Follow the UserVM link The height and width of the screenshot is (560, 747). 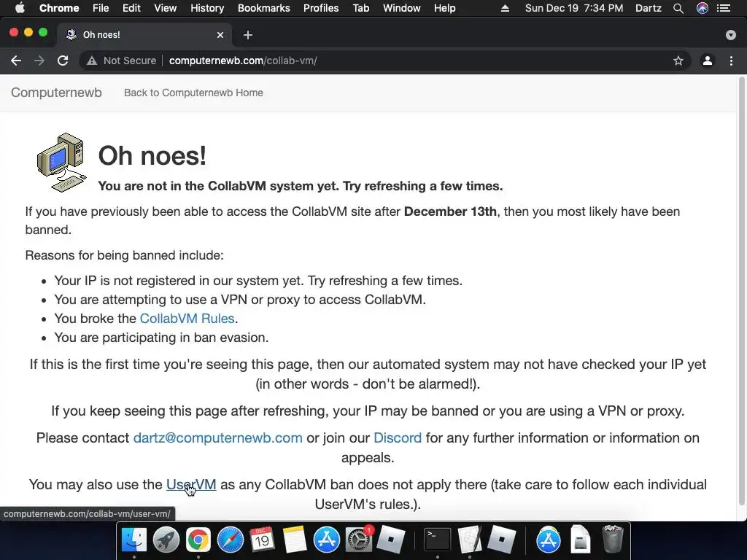click(191, 484)
